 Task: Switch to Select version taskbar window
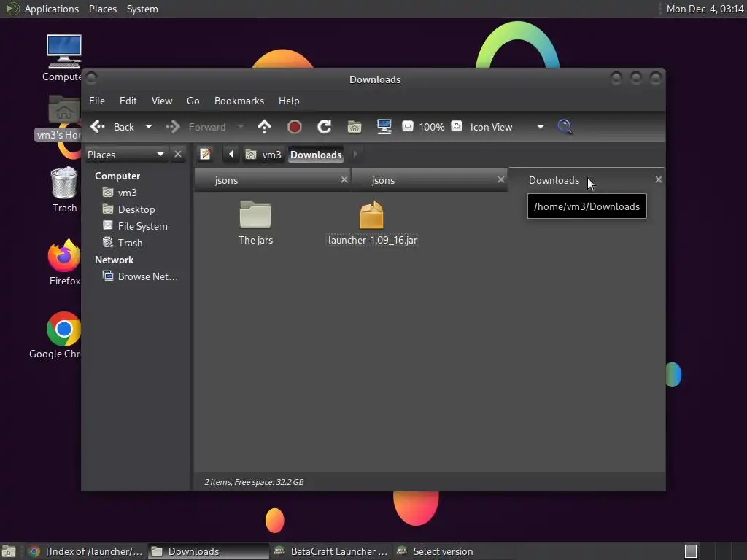453,551
